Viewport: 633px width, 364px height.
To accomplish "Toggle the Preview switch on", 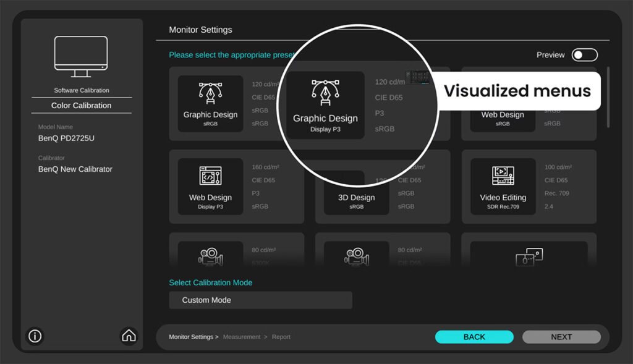I will tap(584, 55).
